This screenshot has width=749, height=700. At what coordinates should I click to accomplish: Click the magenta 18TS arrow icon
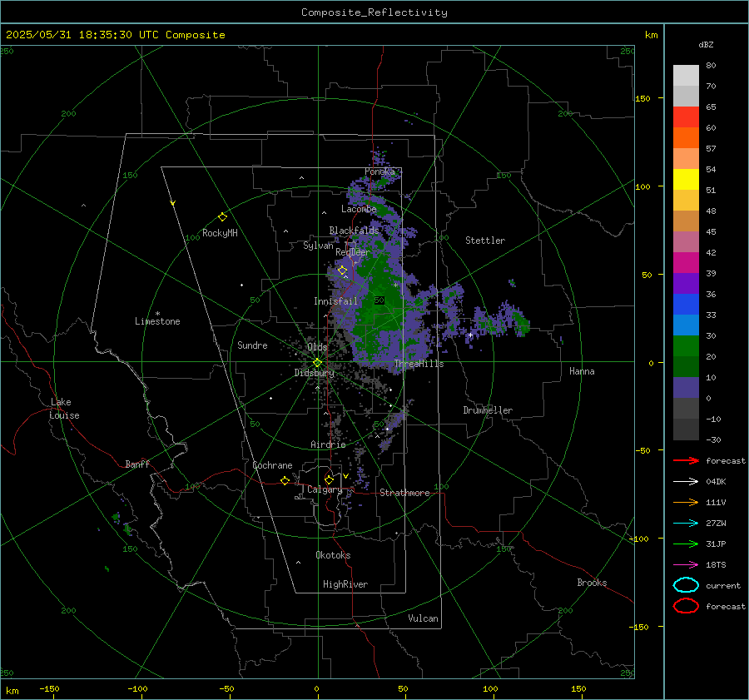click(x=686, y=565)
